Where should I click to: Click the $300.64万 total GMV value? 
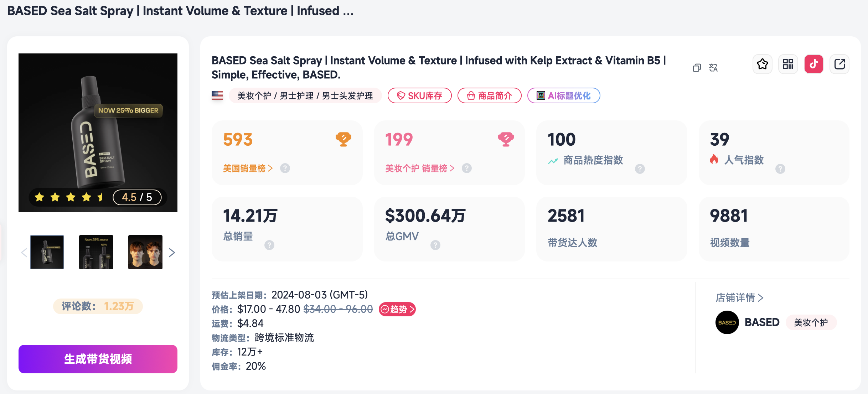pyautogui.click(x=425, y=216)
